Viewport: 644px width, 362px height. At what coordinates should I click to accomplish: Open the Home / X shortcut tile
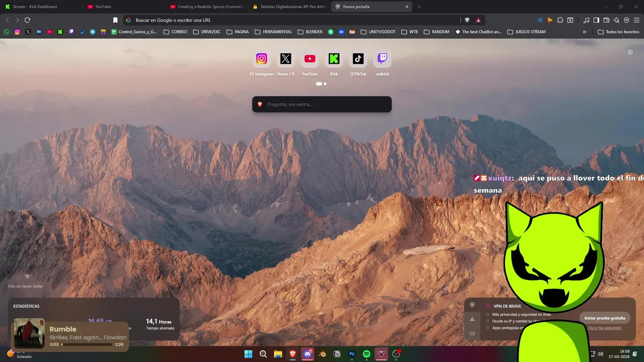pos(286,59)
